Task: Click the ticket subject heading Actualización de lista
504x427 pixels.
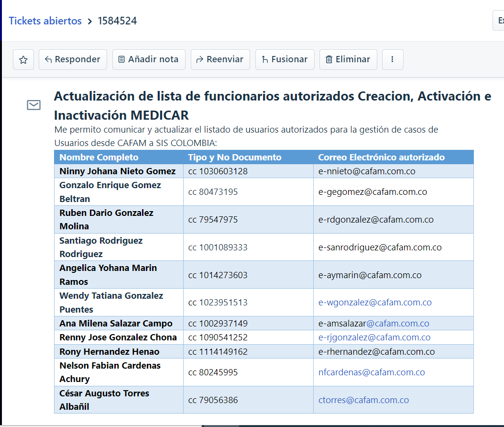Action: (x=273, y=105)
